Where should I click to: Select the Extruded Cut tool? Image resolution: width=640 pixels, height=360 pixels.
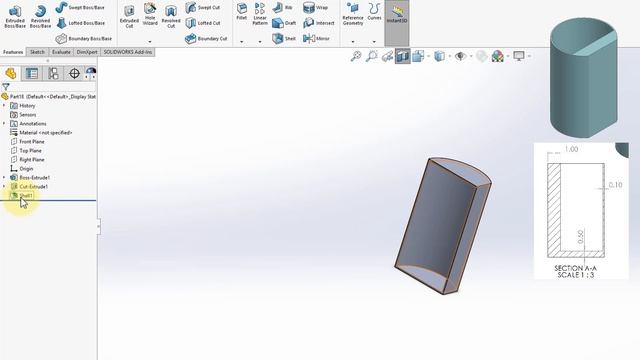pos(129,17)
